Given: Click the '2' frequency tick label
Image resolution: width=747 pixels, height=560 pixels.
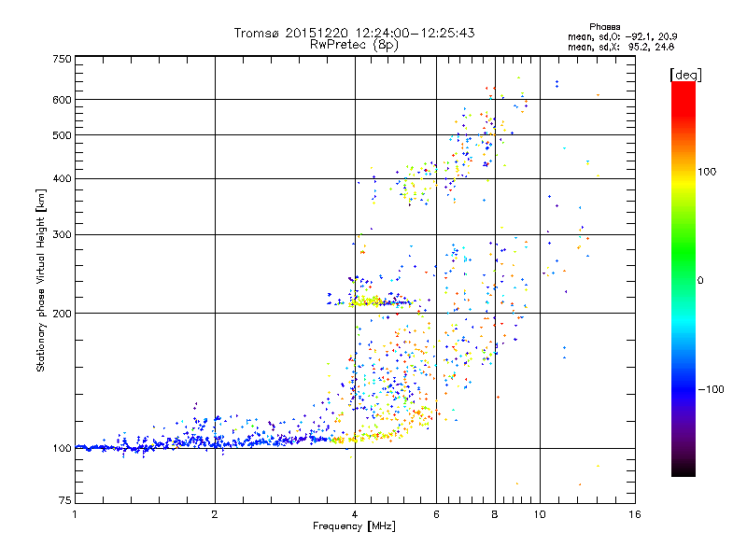Looking at the screenshot, I should [x=215, y=514].
